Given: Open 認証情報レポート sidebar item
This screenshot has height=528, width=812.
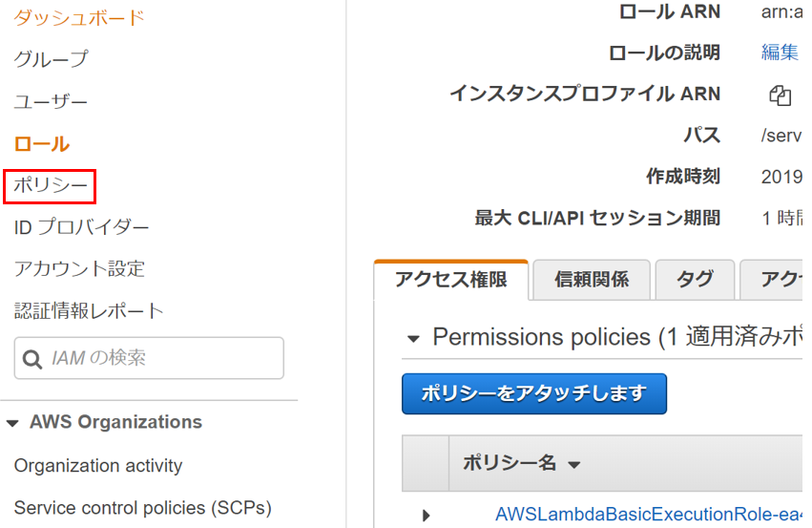Looking at the screenshot, I should (89, 311).
